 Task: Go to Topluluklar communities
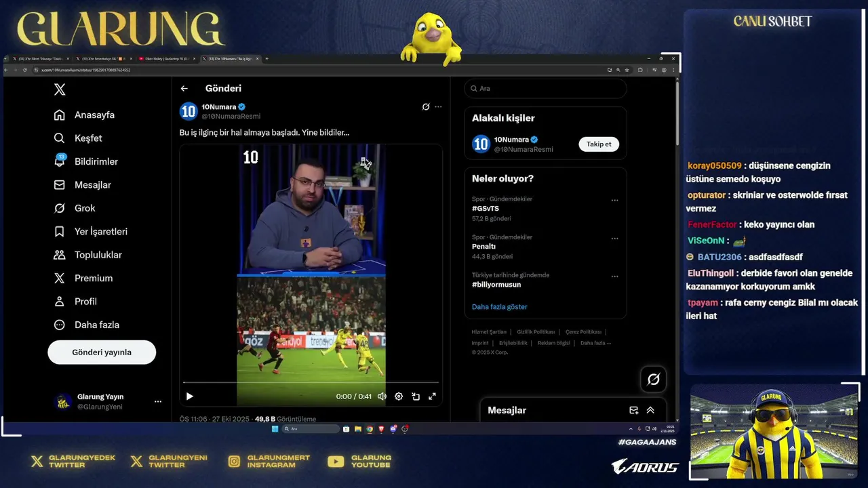coord(88,255)
